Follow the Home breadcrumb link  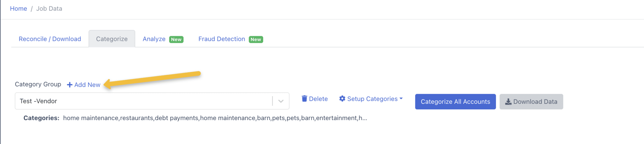point(19,8)
